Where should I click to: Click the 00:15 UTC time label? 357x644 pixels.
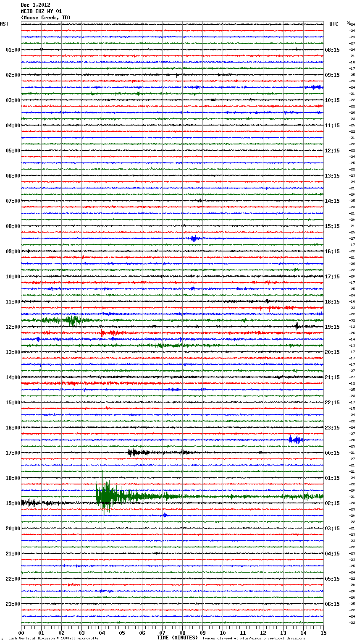(x=332, y=453)
